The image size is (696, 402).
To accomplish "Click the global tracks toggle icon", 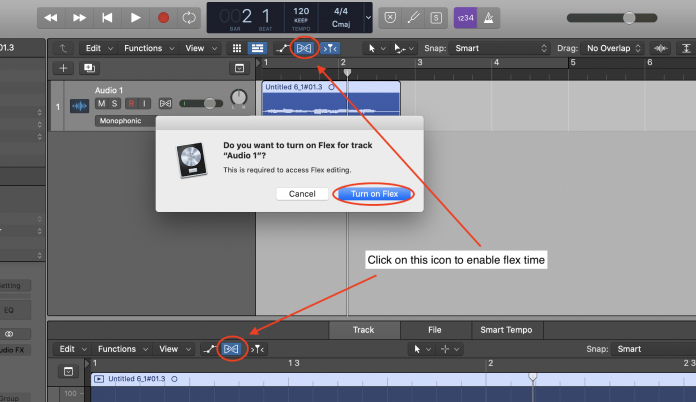I will pyautogui.click(x=239, y=68).
